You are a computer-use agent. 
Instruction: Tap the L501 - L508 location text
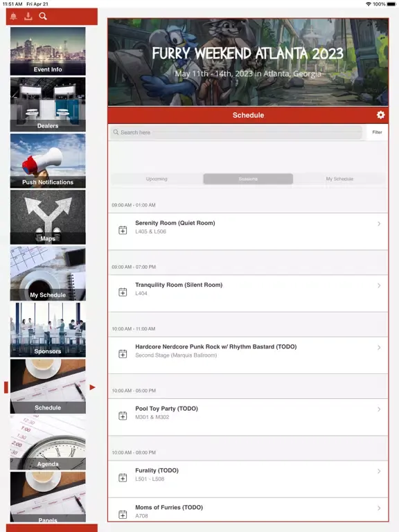click(x=150, y=479)
